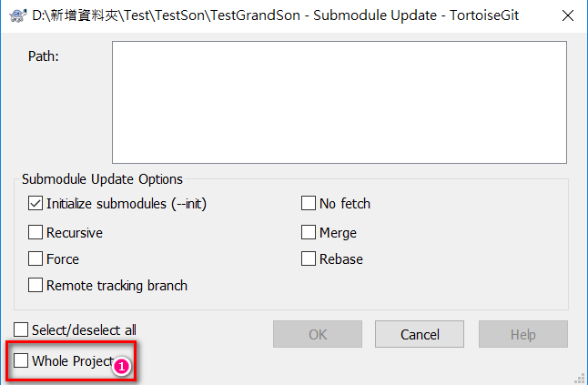Uncheck Initialize submodules (--init) checkbox
588x385 pixels.
coord(35,204)
